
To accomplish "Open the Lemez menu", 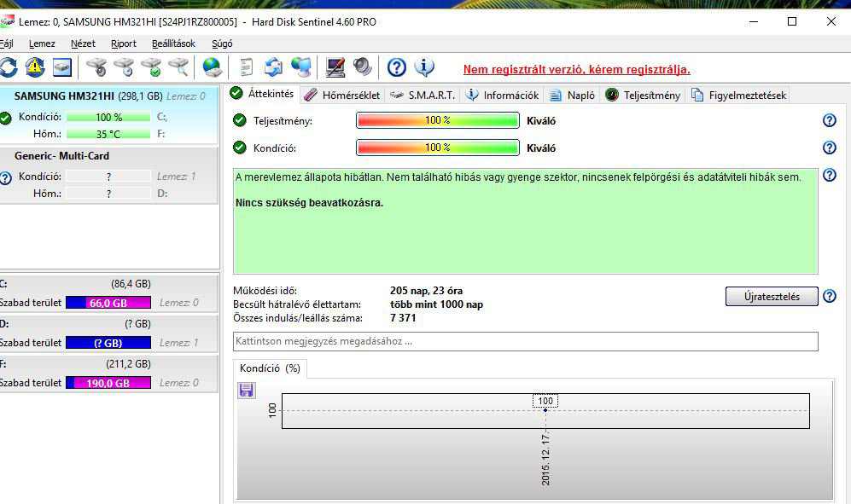I will pyautogui.click(x=42, y=43).
